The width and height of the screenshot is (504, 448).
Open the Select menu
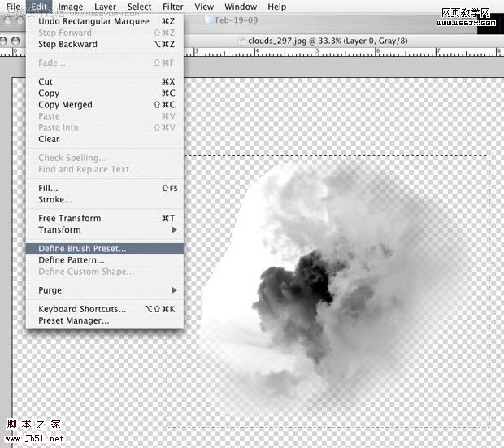139,7
